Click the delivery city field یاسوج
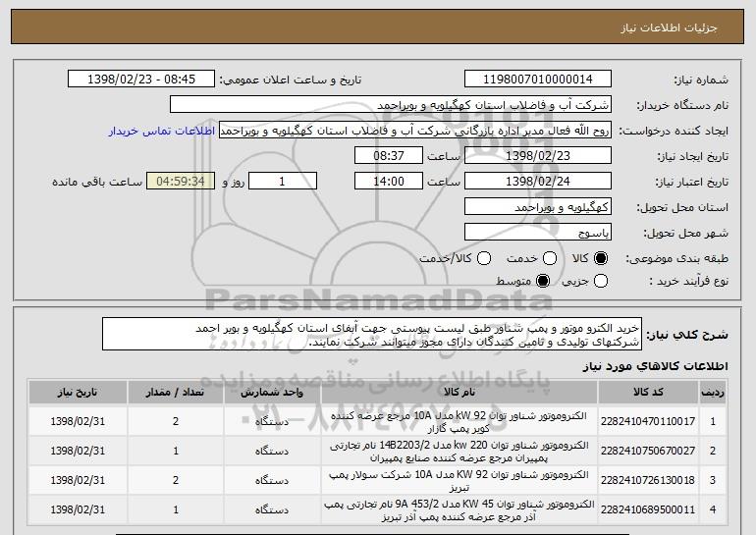The image size is (756, 535). [538, 233]
